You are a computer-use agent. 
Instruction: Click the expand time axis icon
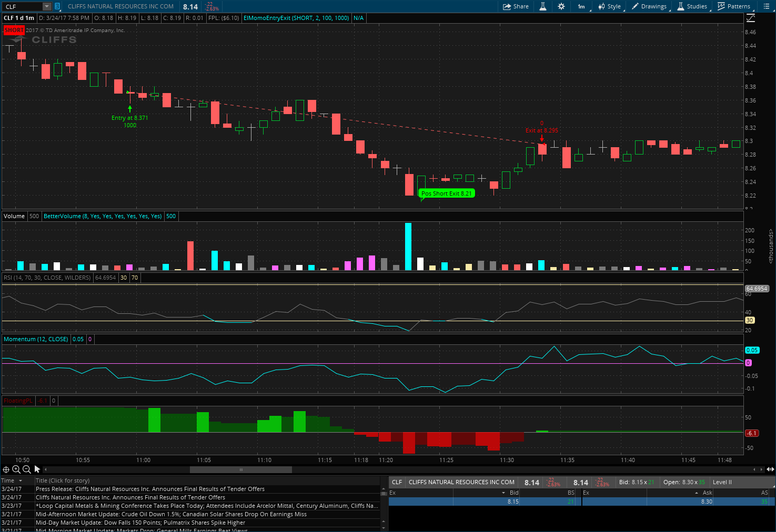tap(770, 469)
